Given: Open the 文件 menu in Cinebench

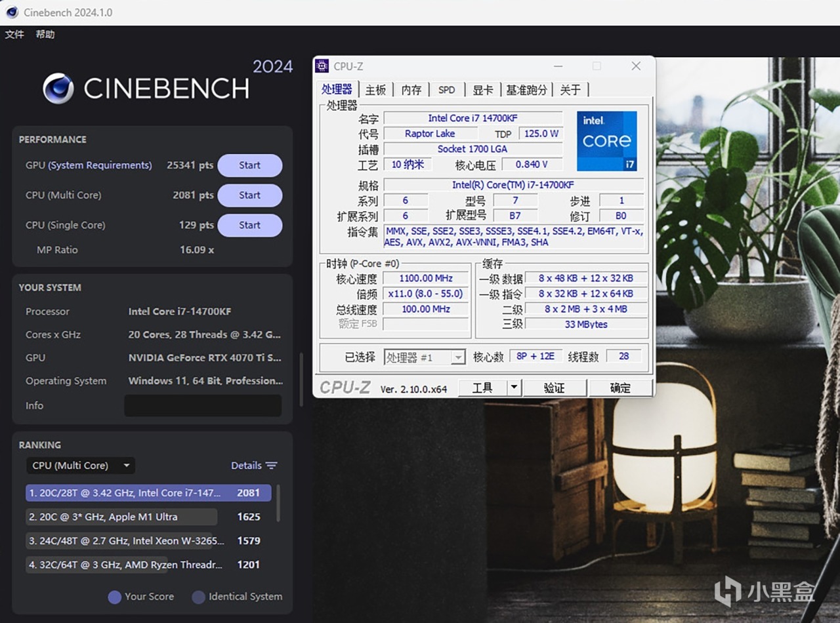Looking at the screenshot, I should pyautogui.click(x=14, y=34).
